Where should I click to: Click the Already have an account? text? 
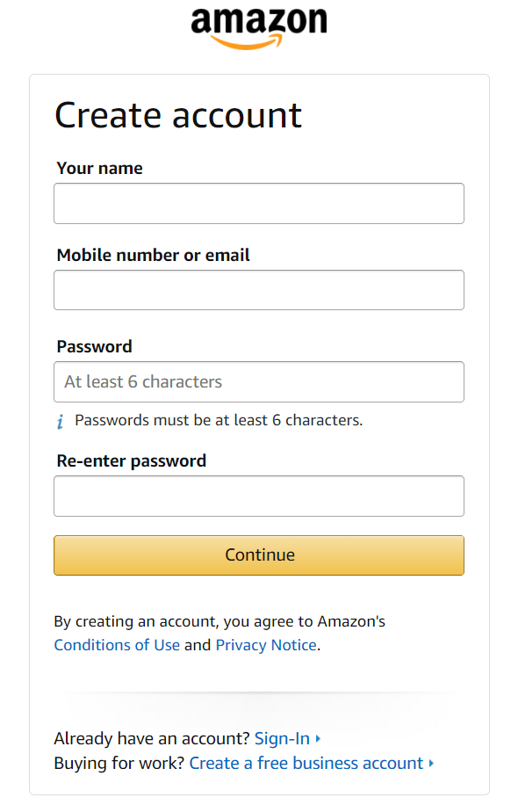tap(152, 738)
